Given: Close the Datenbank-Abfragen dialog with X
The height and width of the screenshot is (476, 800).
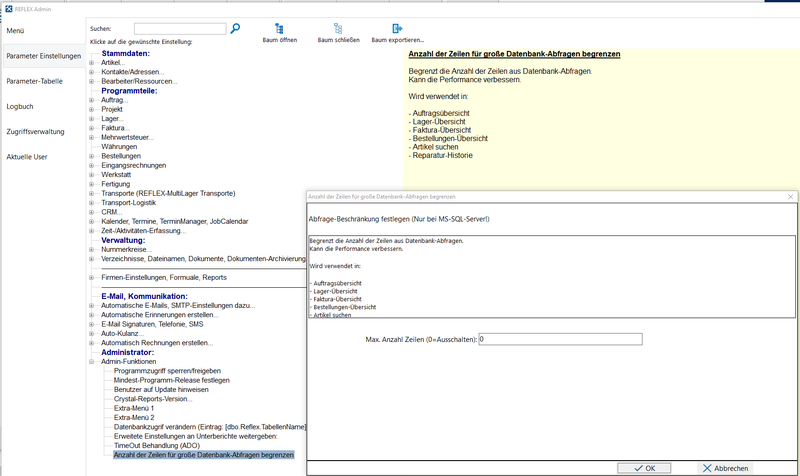Looking at the screenshot, I should tap(790, 196).
